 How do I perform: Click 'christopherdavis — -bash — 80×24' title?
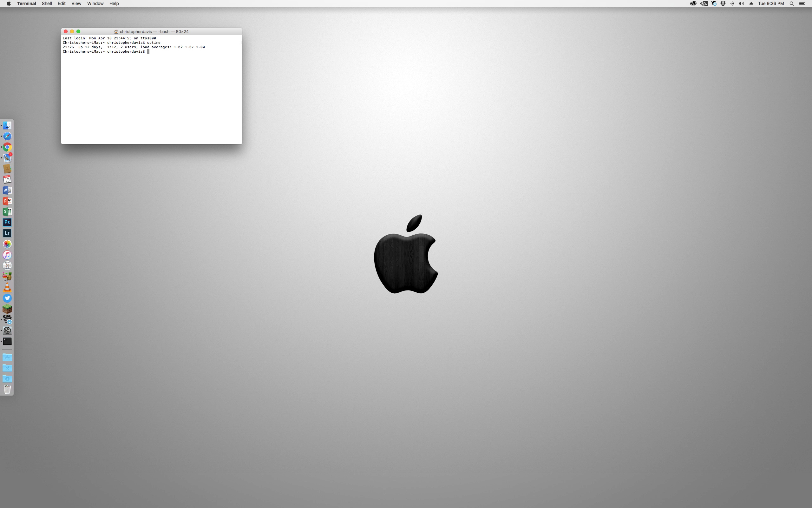click(x=154, y=31)
